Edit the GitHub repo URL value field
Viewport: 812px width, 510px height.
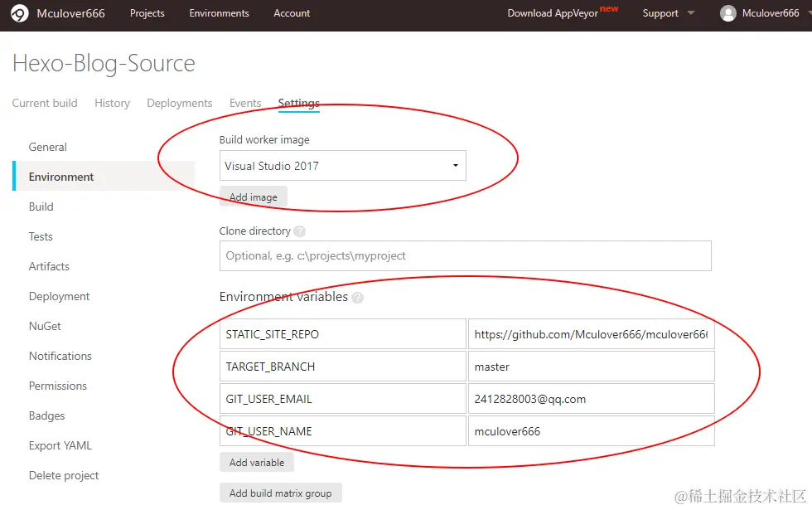(592, 334)
